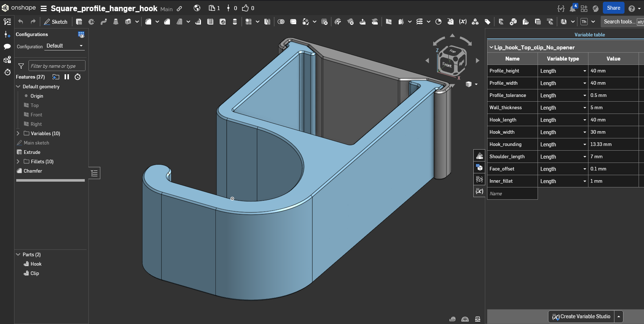Select the Loft tool
This screenshot has width=644, height=324.
pyautogui.click(x=116, y=22)
